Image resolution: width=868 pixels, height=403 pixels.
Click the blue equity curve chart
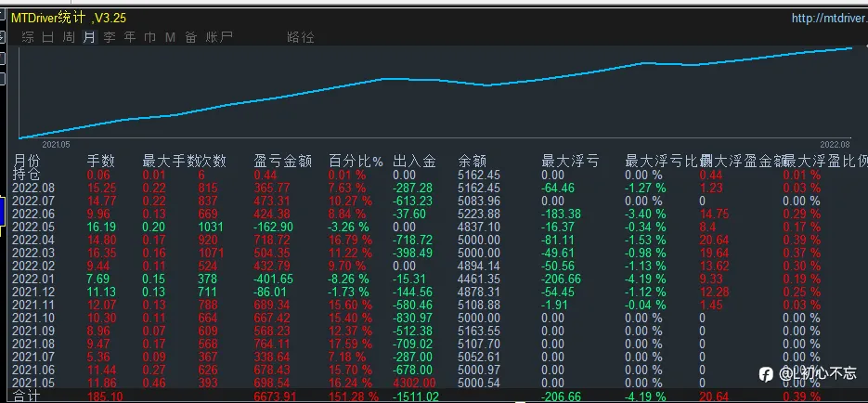point(434,92)
